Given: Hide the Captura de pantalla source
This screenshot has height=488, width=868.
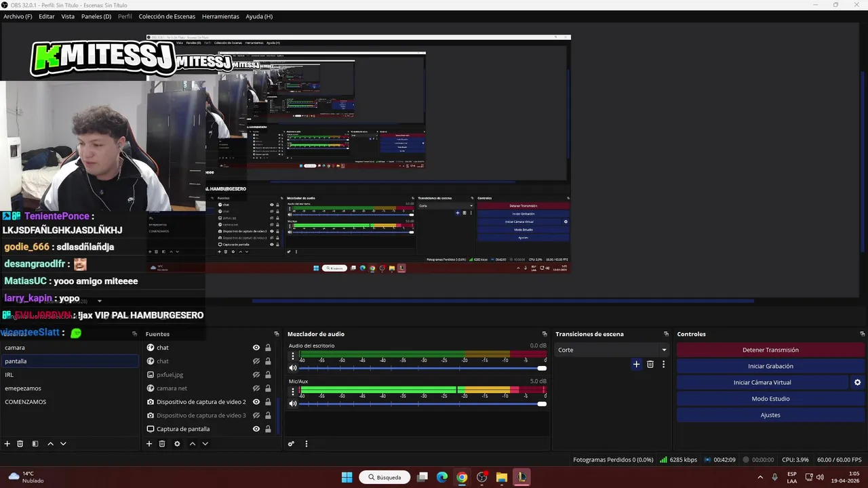Looking at the screenshot, I should [x=256, y=429].
